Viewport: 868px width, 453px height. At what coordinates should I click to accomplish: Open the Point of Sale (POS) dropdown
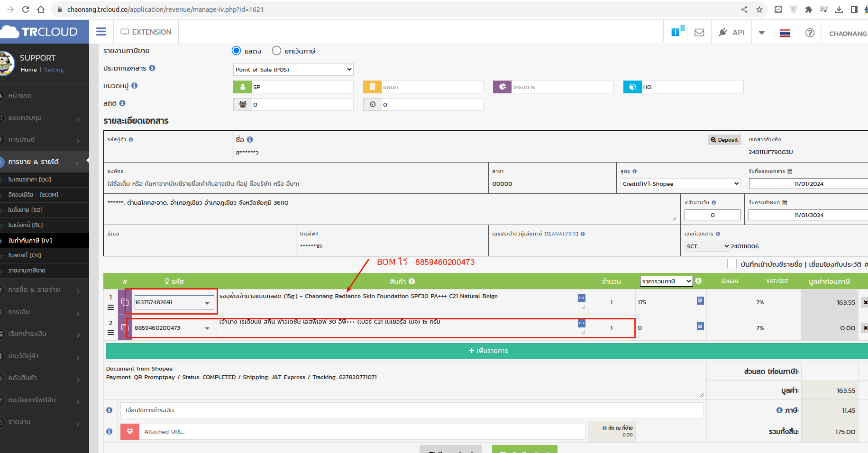(293, 69)
